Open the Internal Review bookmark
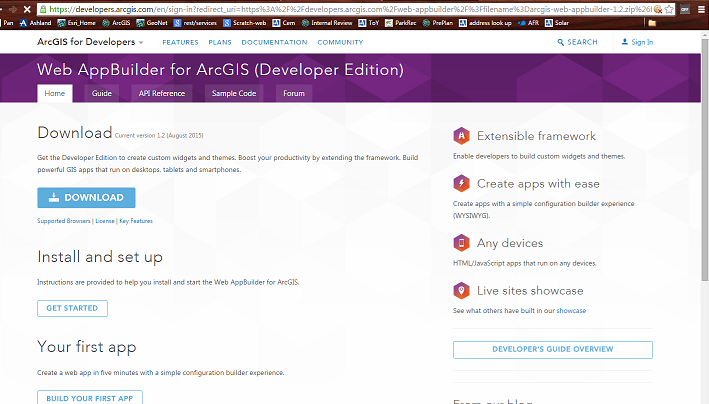 327,23
